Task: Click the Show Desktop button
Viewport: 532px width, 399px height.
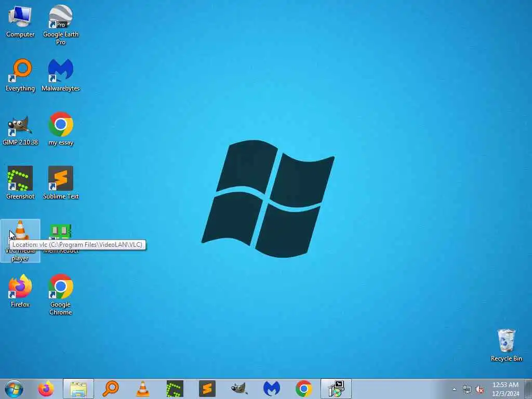Action: 528,389
